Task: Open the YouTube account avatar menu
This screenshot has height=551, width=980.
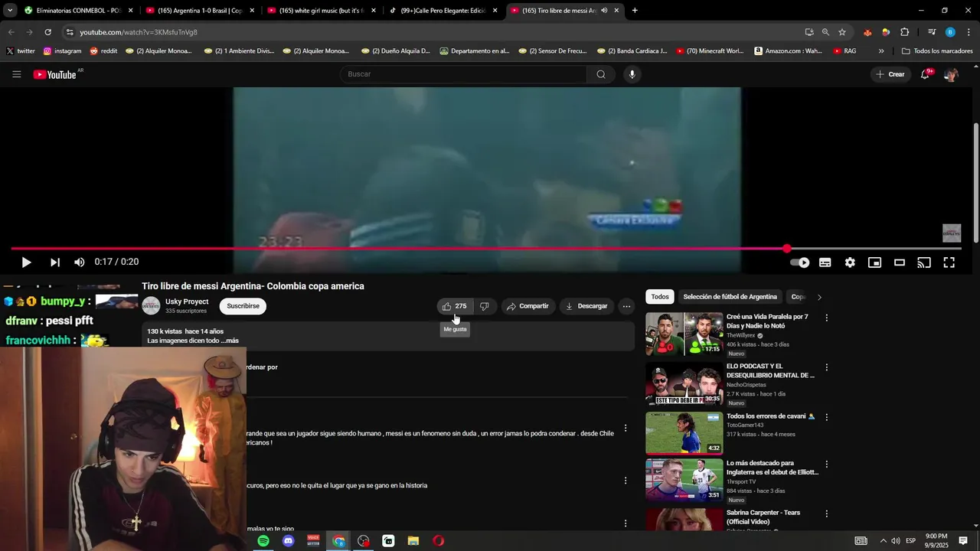Action: pos(951,74)
